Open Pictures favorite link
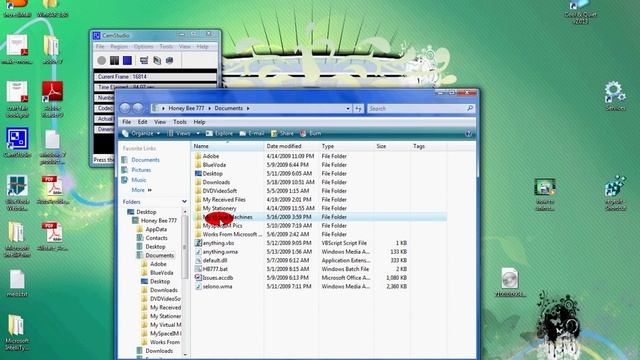Image resolution: width=640 pixels, height=360 pixels. pos(141,170)
